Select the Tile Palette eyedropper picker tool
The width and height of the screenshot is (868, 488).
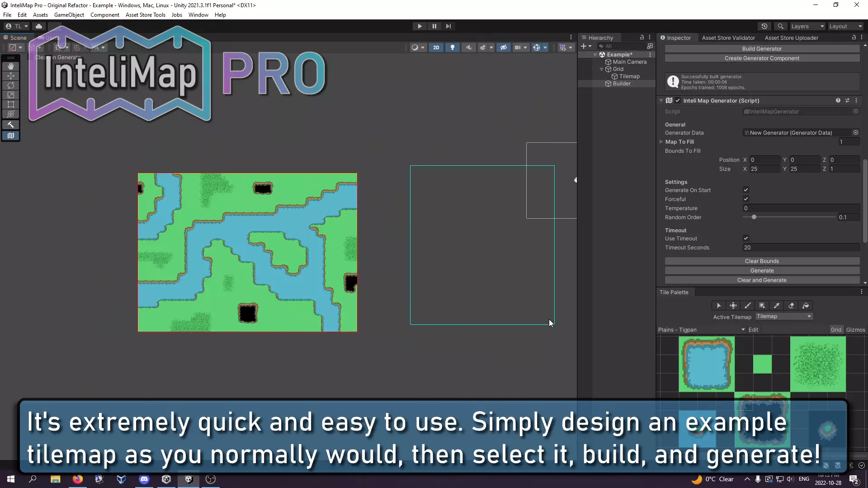(x=777, y=306)
